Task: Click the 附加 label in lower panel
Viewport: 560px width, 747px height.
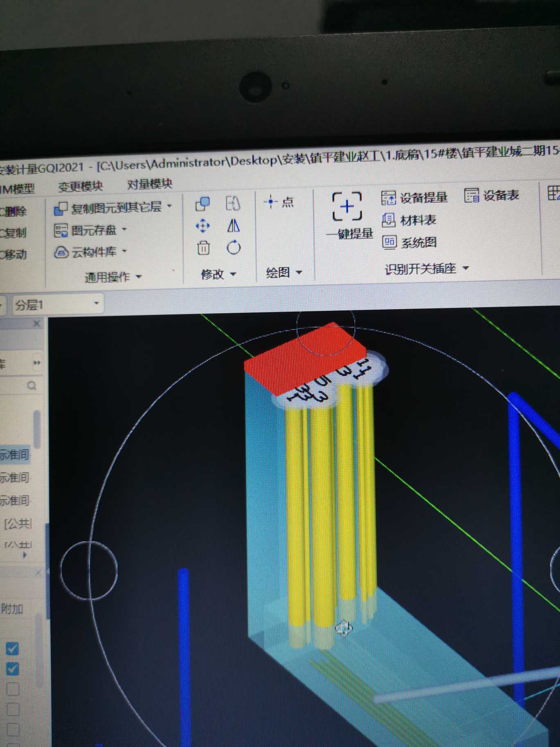Action: coord(12,609)
